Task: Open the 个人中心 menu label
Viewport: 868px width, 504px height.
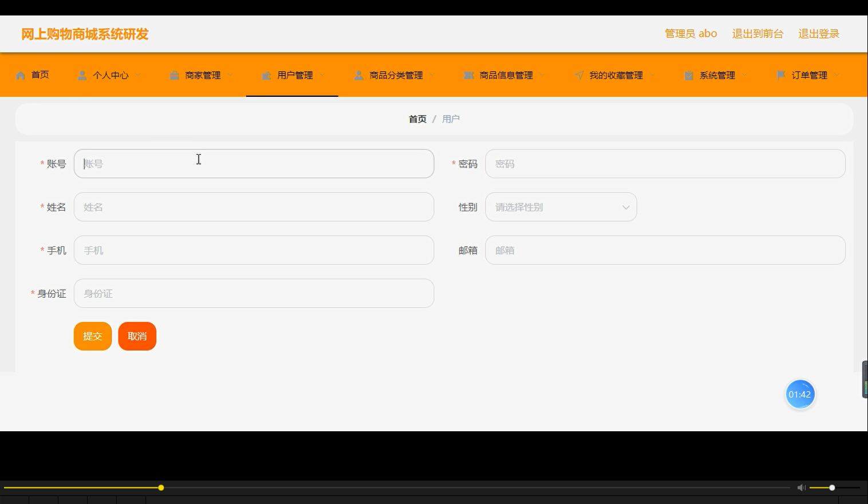Action: pos(111,75)
